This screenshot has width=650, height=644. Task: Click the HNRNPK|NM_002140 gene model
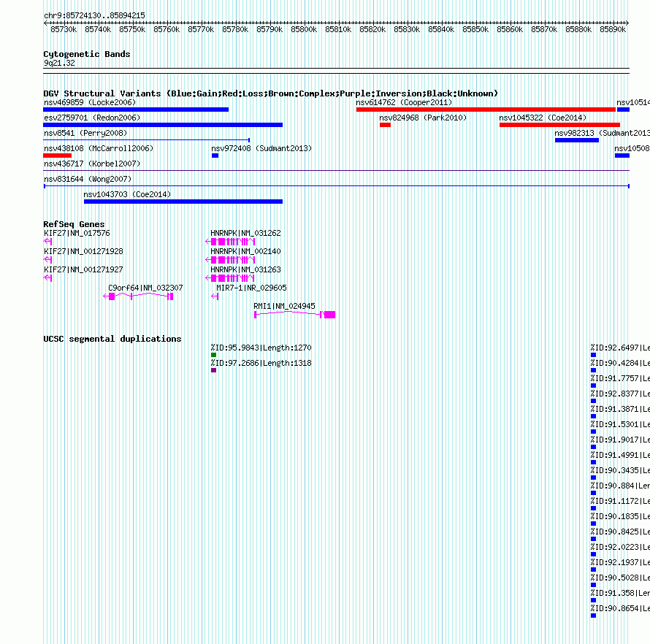pos(230,260)
